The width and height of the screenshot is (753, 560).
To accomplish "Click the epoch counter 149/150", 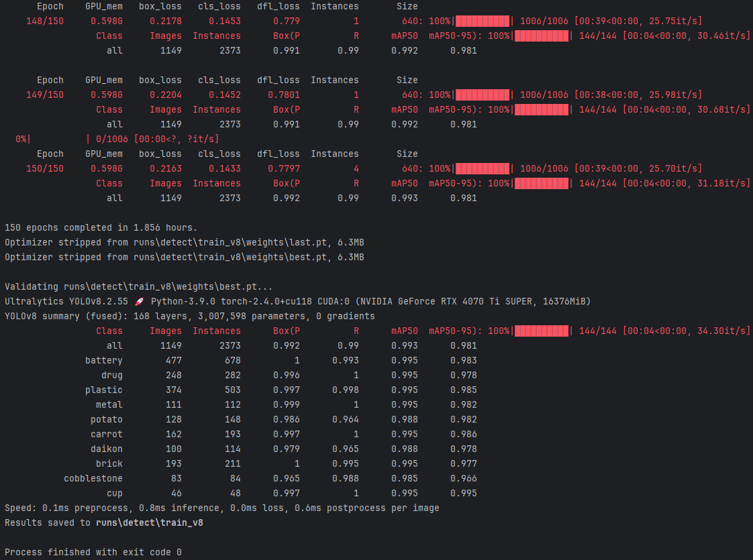I will 45,95.
